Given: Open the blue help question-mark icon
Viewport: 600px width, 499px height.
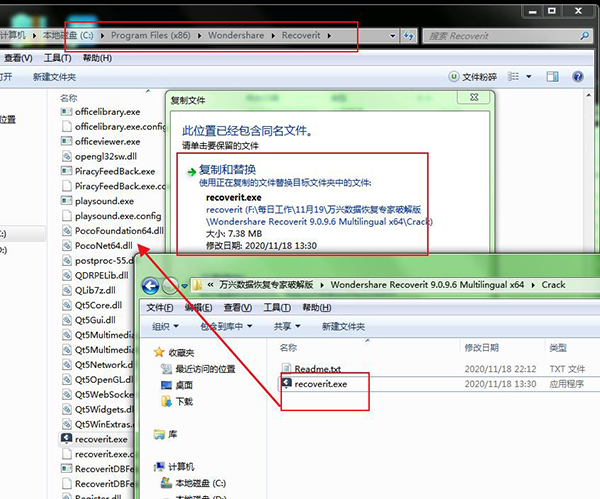Looking at the screenshot, I should click(x=577, y=77).
